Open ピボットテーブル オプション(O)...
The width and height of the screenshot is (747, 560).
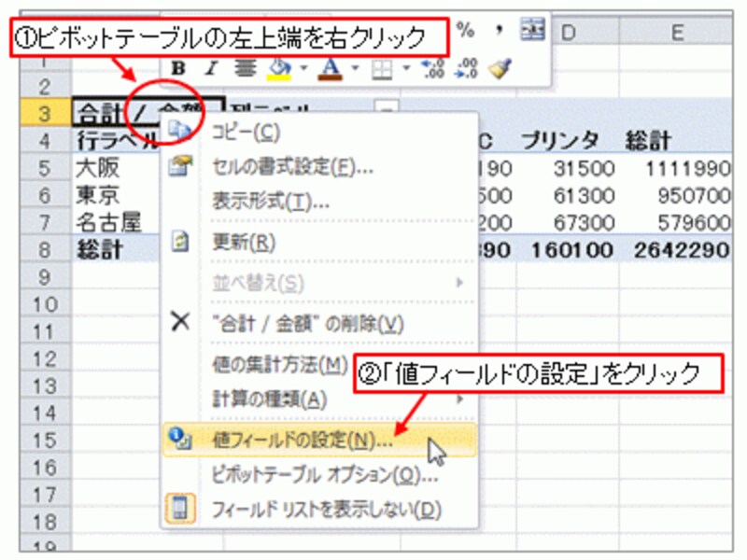click(318, 474)
